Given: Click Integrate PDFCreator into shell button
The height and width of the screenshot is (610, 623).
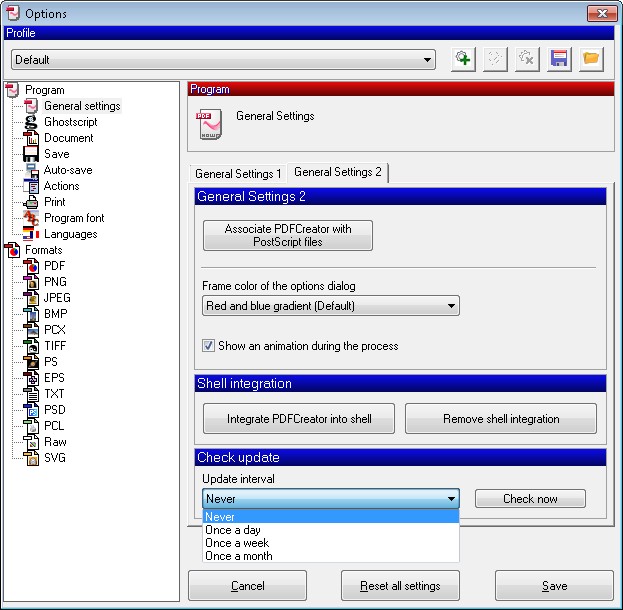Looking at the screenshot, I should point(299,418).
